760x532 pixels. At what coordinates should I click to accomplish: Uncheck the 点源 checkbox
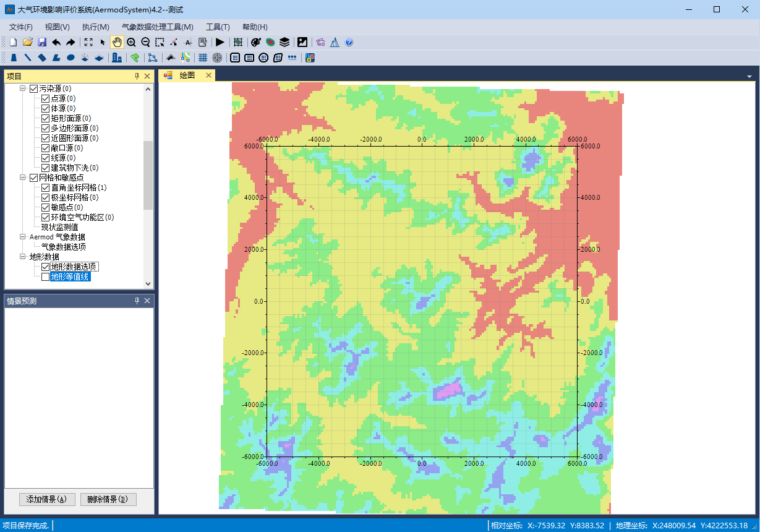pos(45,98)
